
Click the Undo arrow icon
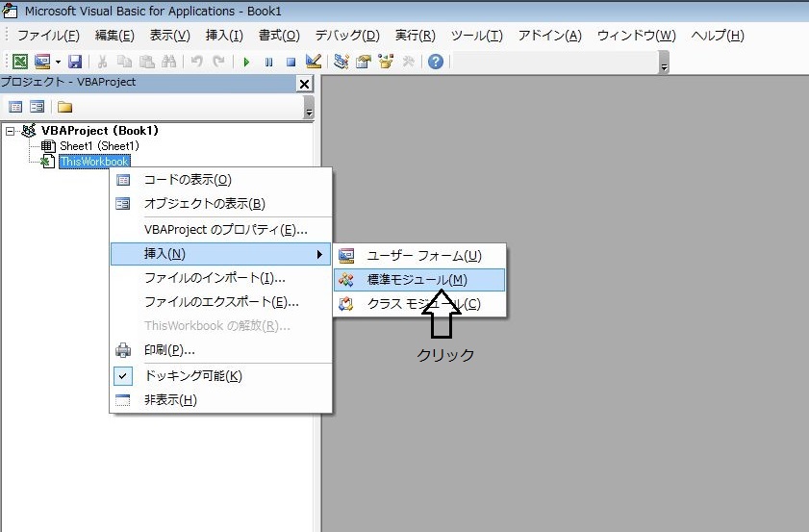(x=196, y=62)
